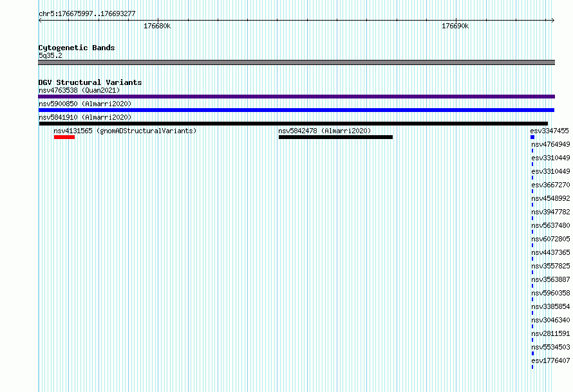Select the nsv2811591 variant label
The height and width of the screenshot is (392, 573).
click(550, 333)
